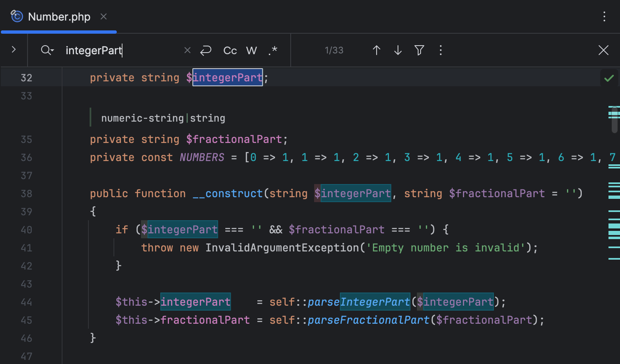The height and width of the screenshot is (364, 620).
Task: Open the filter search results dropdown
Action: tap(419, 50)
